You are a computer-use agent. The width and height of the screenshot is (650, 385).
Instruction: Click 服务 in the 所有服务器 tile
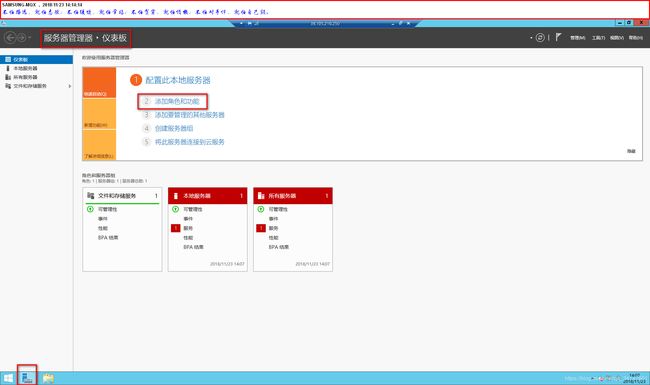(x=274, y=228)
